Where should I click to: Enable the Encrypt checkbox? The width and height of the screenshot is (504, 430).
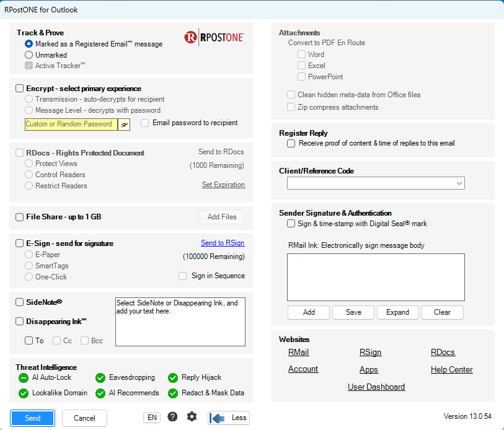pos(20,89)
